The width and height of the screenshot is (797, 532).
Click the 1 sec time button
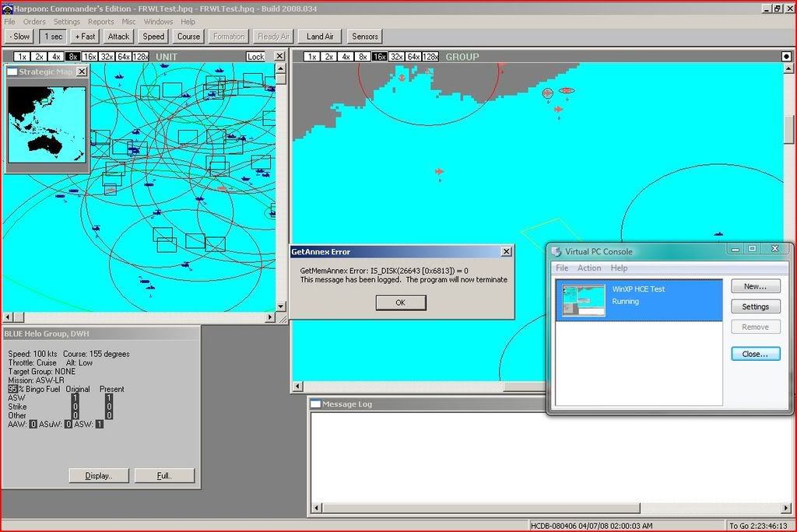tap(53, 37)
